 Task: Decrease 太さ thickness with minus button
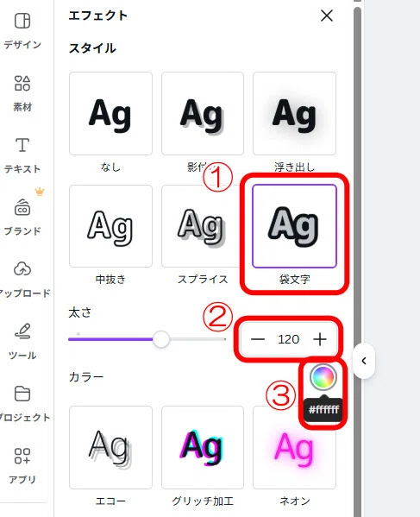click(258, 339)
